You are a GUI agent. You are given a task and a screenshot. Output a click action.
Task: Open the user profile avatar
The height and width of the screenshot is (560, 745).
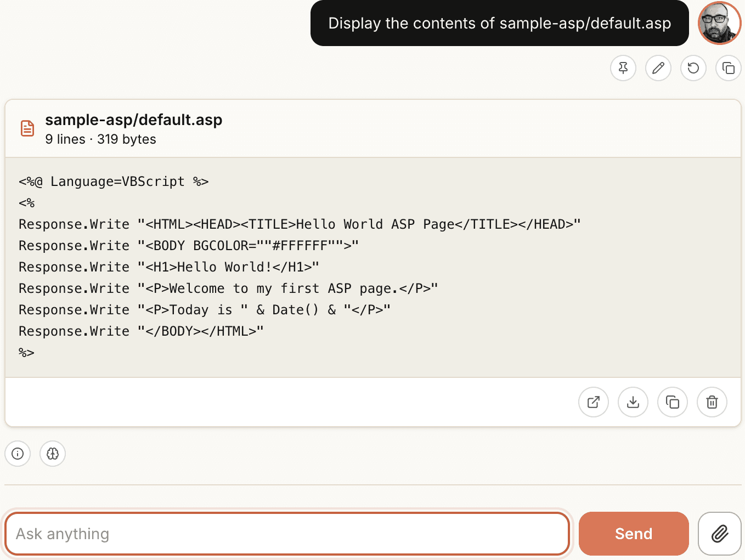tap(720, 23)
